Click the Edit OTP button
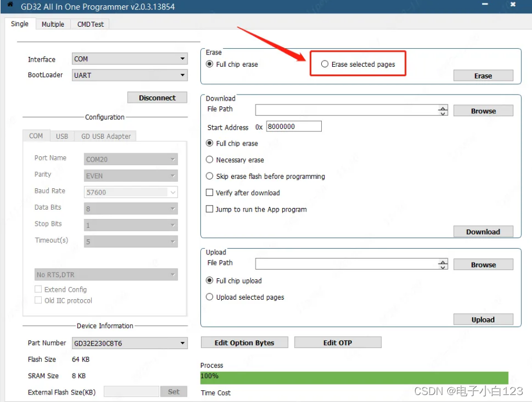532x402 pixels. (x=337, y=342)
